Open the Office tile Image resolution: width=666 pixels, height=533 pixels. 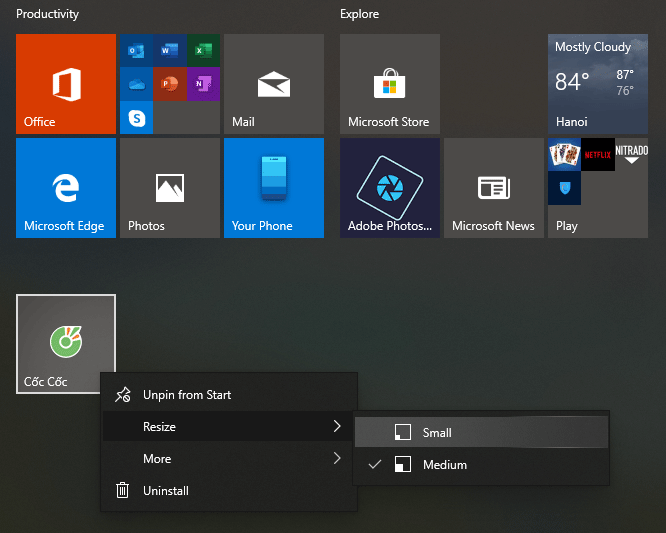click(x=66, y=84)
